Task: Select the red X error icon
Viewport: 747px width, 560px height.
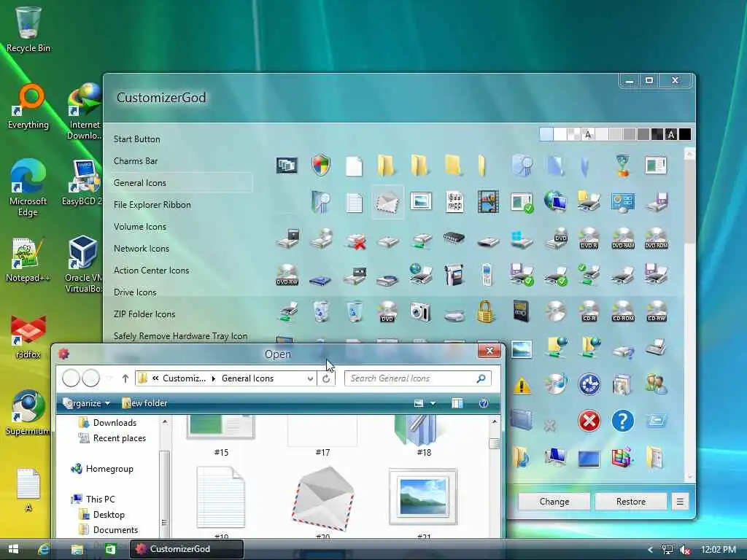Action: point(589,421)
